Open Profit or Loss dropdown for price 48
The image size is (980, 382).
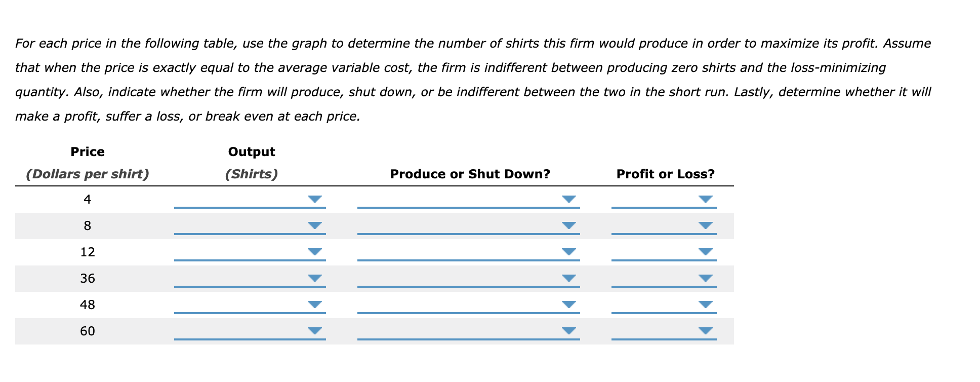click(705, 304)
